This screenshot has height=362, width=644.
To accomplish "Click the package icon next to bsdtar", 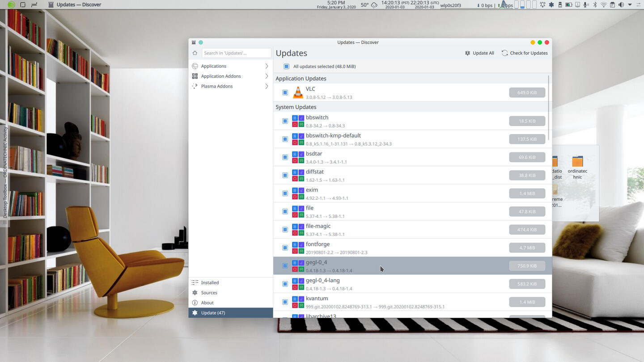I will tap(298, 157).
